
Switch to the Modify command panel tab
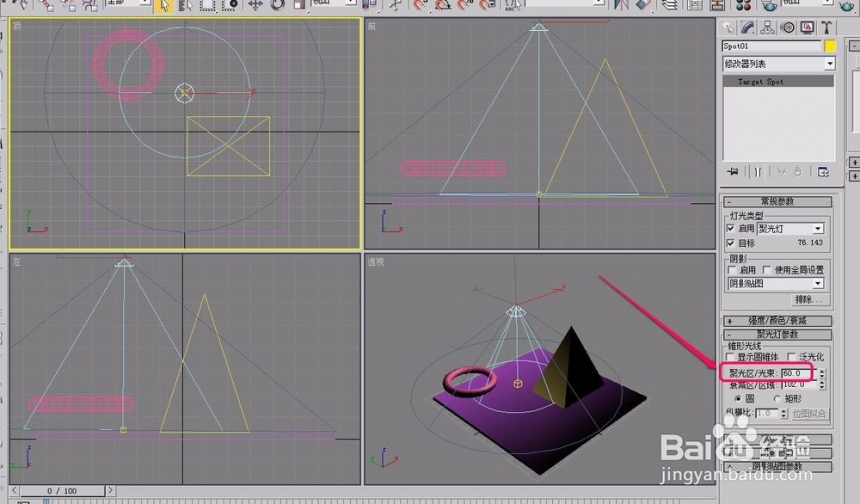(748, 27)
